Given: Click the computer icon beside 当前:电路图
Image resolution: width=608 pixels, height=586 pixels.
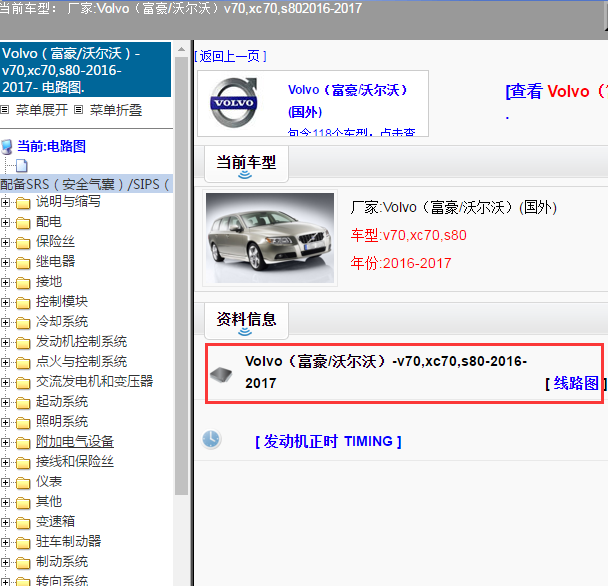Looking at the screenshot, I should (7, 147).
